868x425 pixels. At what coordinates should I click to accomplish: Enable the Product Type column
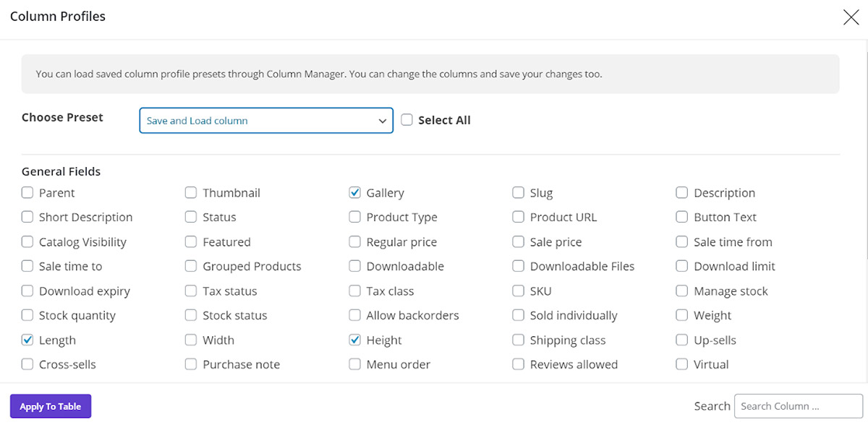tap(354, 217)
